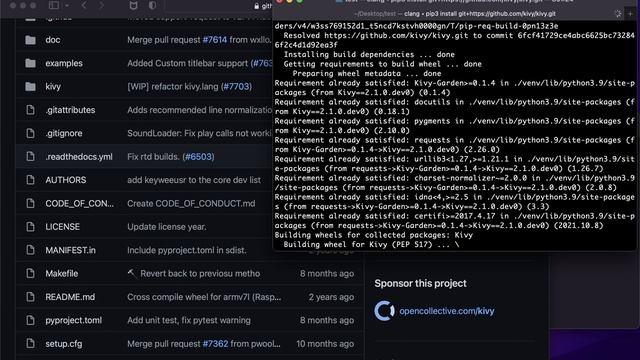
Task: Click the privacy report half-shield icon
Action: (152, 5)
